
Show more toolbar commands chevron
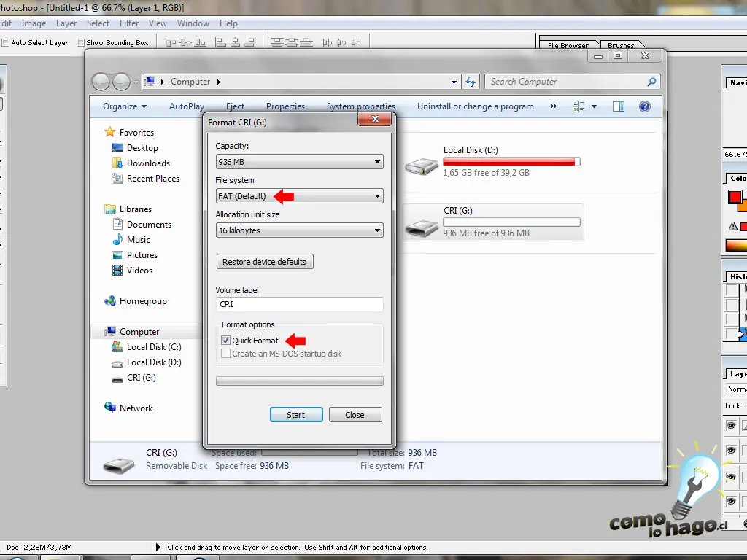[554, 106]
